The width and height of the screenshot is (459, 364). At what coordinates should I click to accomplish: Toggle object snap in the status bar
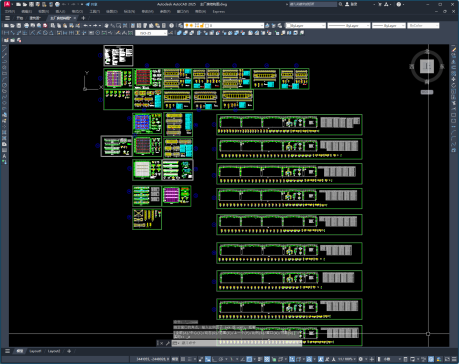[x=249, y=360]
